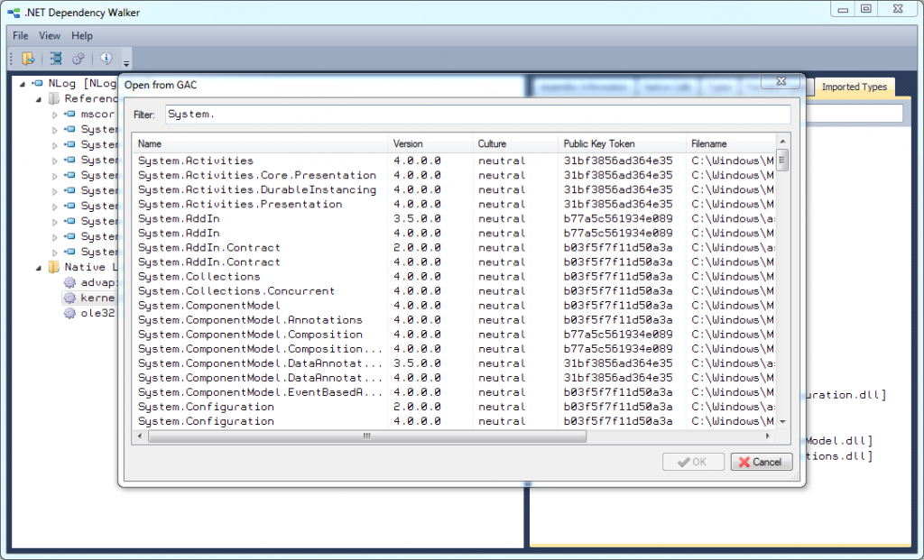924x560 pixels.
Task: Open the View menu
Action: click(x=50, y=35)
